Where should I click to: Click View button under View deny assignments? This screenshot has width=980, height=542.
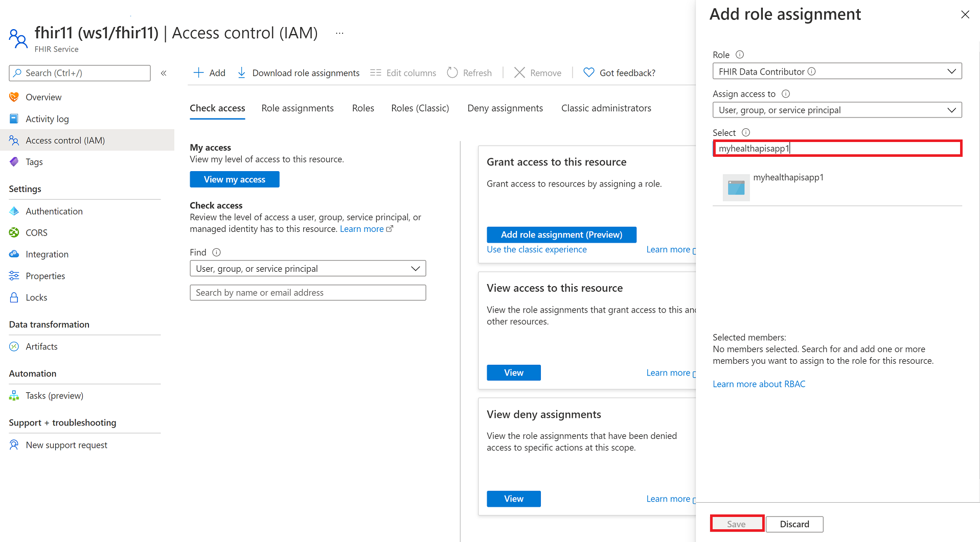click(x=514, y=499)
